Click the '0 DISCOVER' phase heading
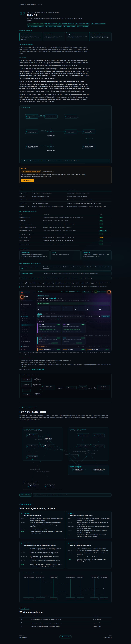This screenshot has width=131, height=644. (x=25, y=513)
